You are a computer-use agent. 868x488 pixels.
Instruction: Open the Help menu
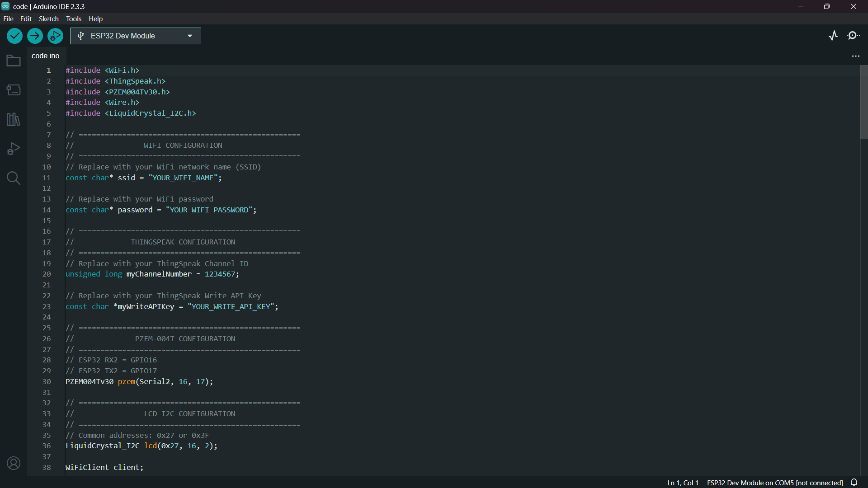tap(95, 19)
